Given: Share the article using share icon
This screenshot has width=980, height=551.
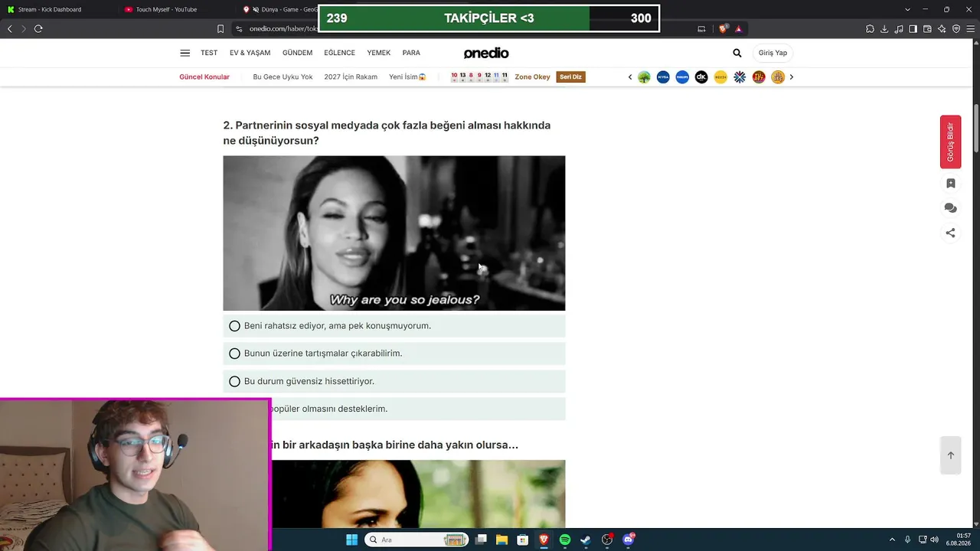Looking at the screenshot, I should [x=950, y=233].
